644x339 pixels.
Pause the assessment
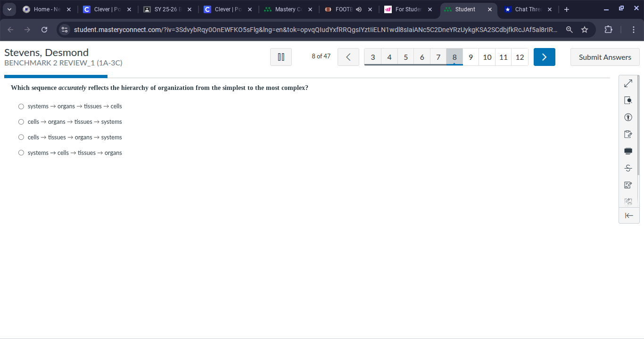281,57
